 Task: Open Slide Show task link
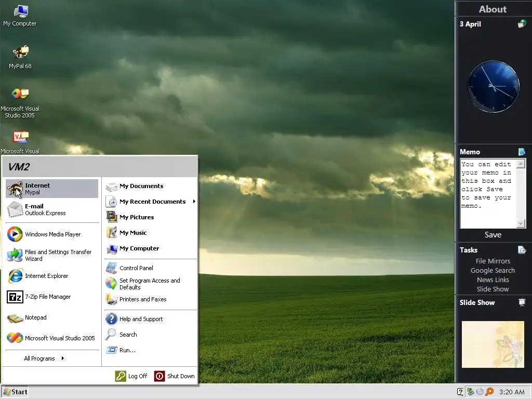tap(493, 289)
